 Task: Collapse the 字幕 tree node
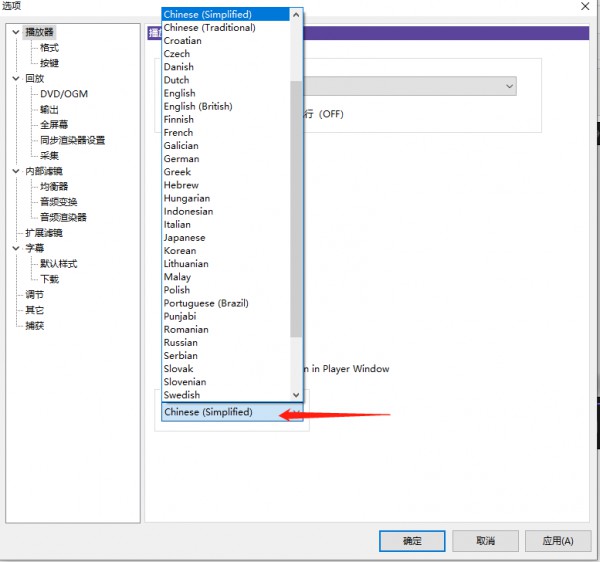coord(16,248)
